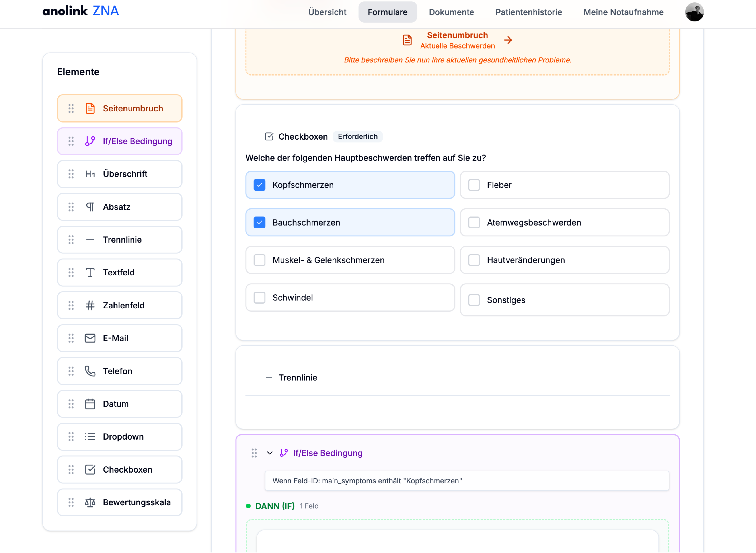Image resolution: width=756 pixels, height=553 pixels.
Task: Open the Patientenhistorie tab
Action: pyautogui.click(x=528, y=12)
